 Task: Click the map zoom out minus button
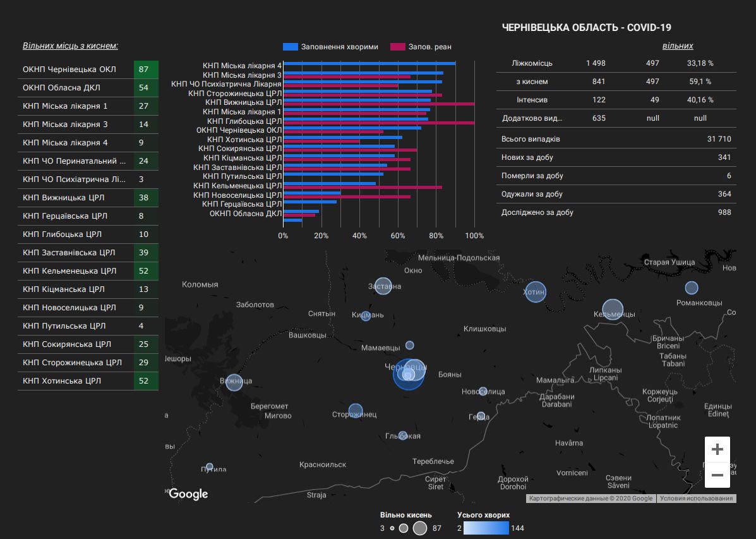click(717, 475)
